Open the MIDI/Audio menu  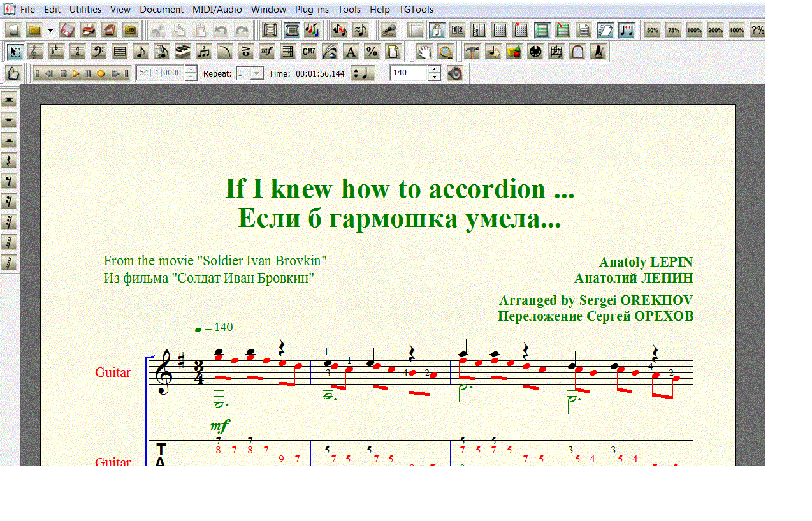(217, 10)
